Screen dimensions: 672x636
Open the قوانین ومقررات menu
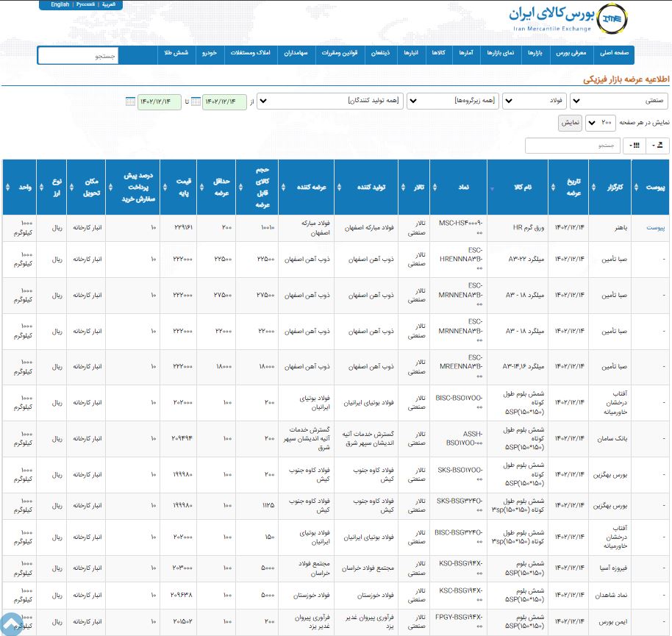340,53
